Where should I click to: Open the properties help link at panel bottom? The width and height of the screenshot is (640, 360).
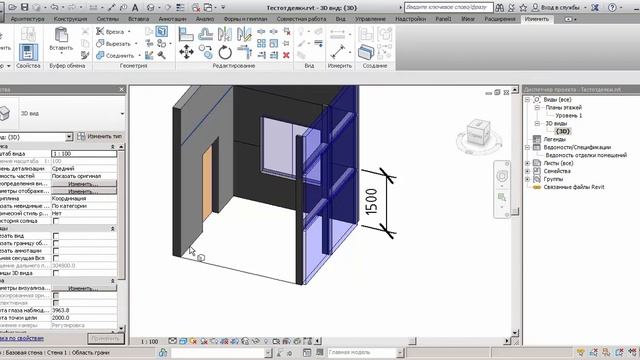22,338
